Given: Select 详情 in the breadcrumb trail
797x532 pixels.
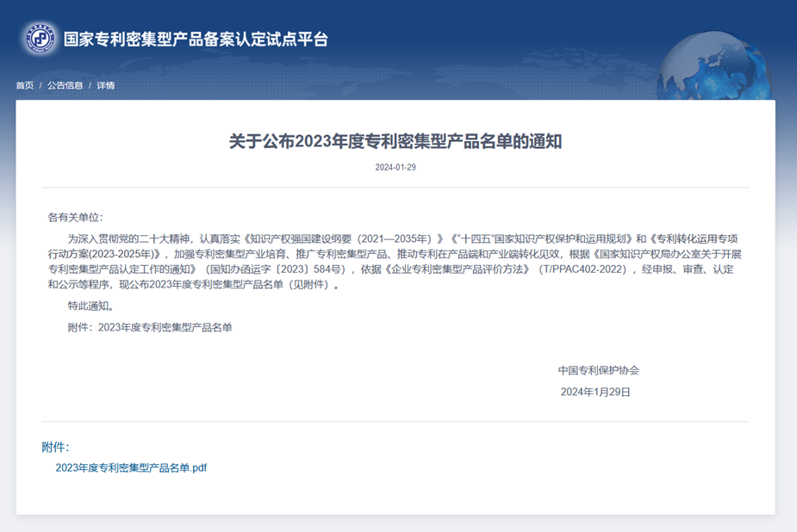Looking at the screenshot, I should 105,85.
